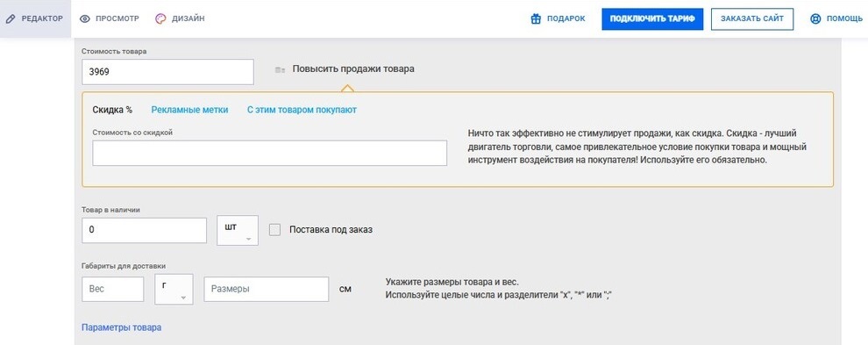Open the weight unit г dropdown

(x=174, y=289)
